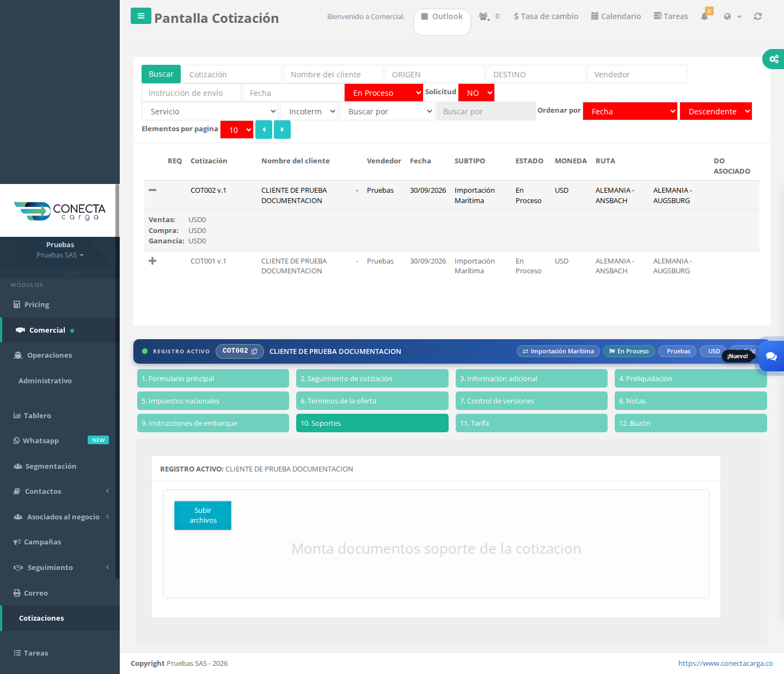Viewport: 784px width, 674px height.
Task: Open the status dropdown showing En Proceso
Action: pos(384,93)
